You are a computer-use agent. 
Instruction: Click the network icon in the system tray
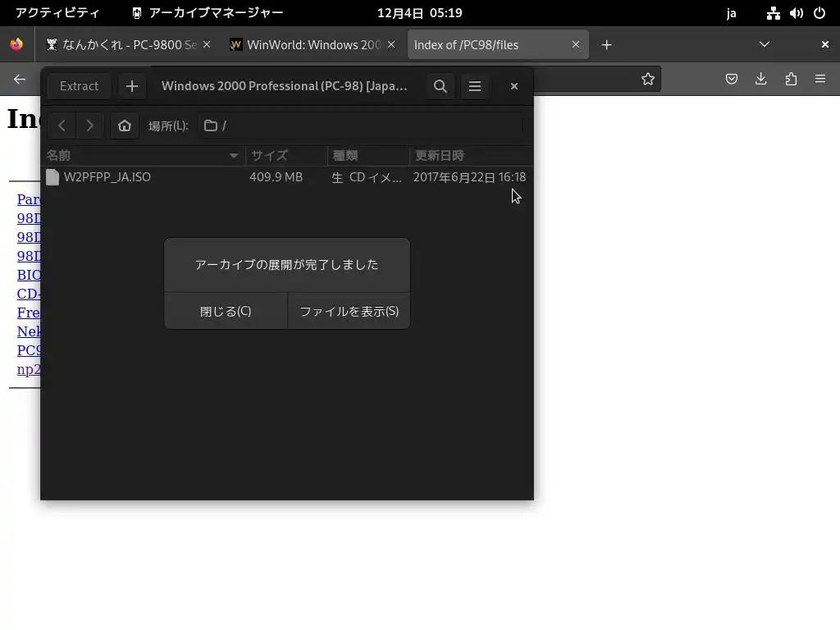pos(773,13)
